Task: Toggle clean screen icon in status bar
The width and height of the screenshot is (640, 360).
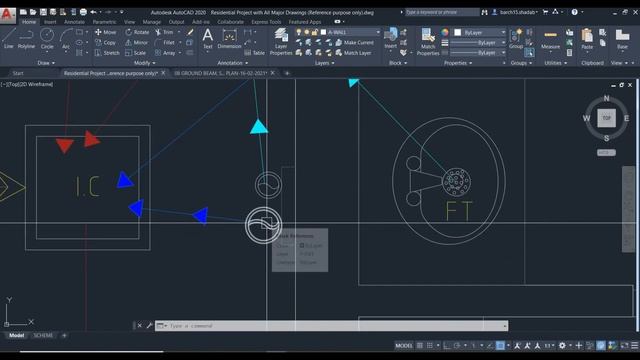Action: coord(624,346)
